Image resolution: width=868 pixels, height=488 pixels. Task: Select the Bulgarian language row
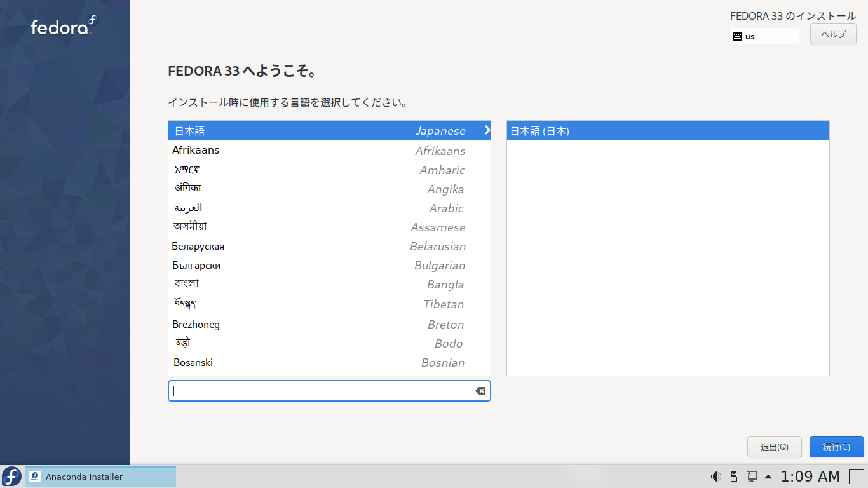329,265
